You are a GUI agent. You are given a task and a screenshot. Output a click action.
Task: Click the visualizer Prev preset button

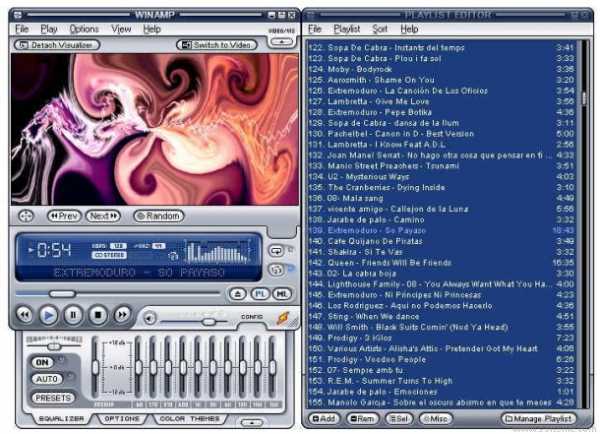pos(64,216)
